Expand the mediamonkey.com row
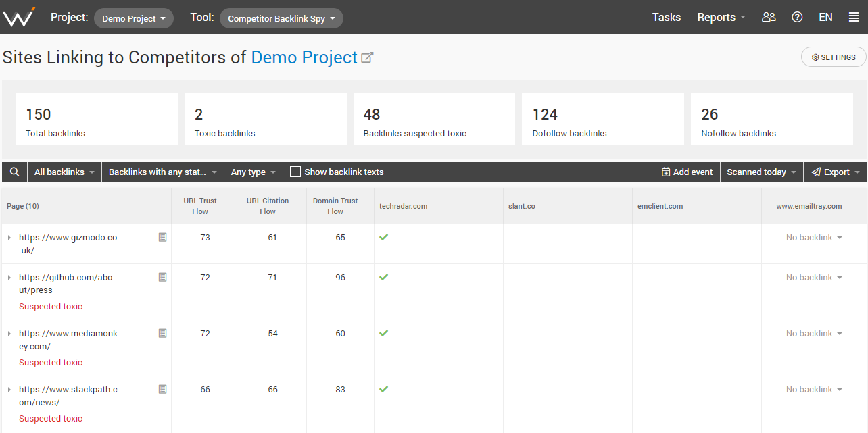The image size is (868, 433). pyautogui.click(x=9, y=334)
